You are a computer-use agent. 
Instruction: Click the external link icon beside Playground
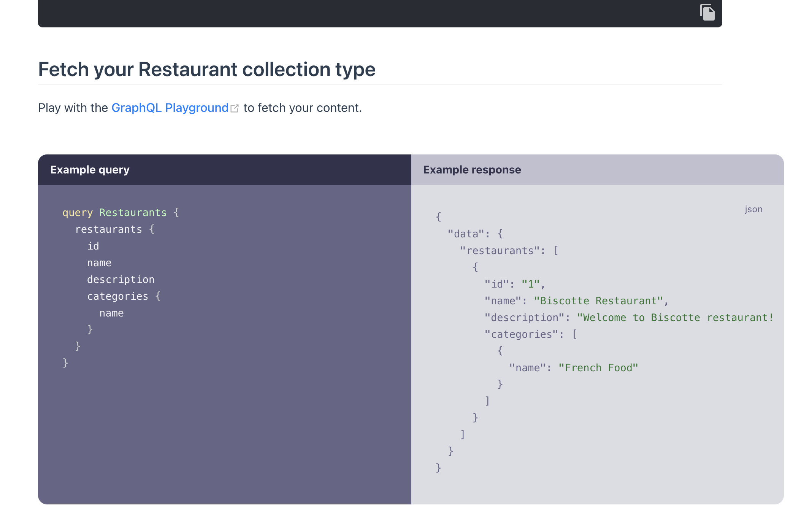tap(235, 109)
